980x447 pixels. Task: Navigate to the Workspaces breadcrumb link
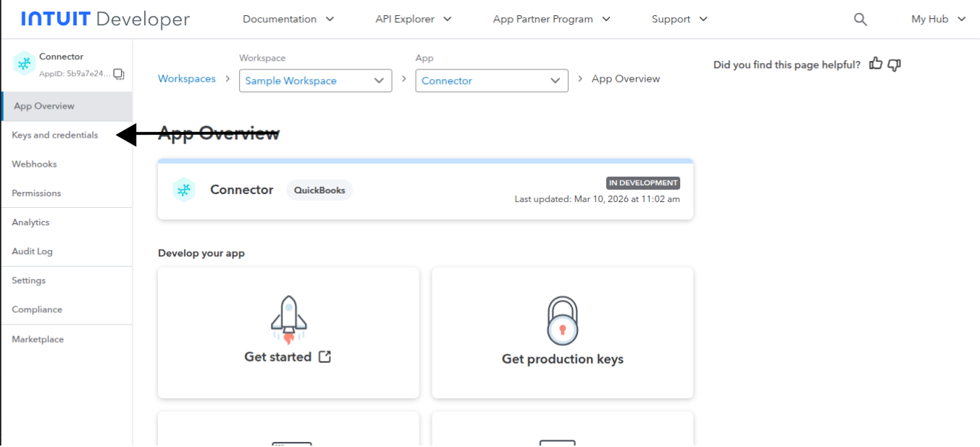pos(187,79)
